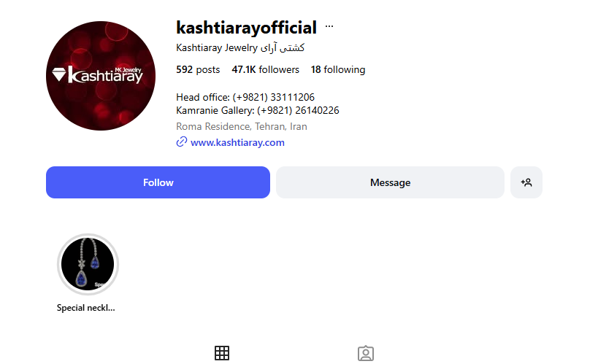Click the 592 posts count
598x364 pixels.
pyautogui.click(x=198, y=70)
